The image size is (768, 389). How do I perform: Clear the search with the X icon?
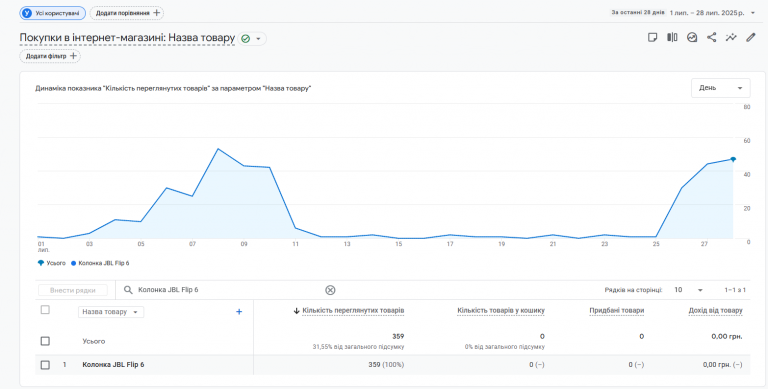330,290
